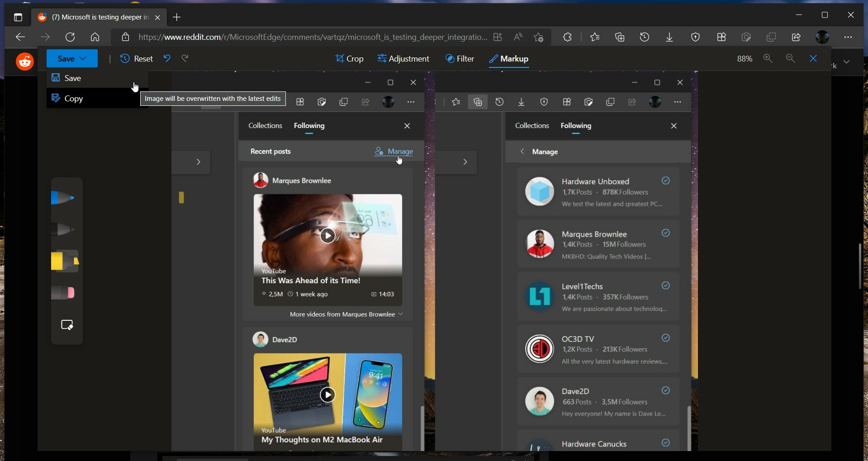This screenshot has width=868, height=461.
Task: Zoom in on the image
Action: (x=768, y=58)
